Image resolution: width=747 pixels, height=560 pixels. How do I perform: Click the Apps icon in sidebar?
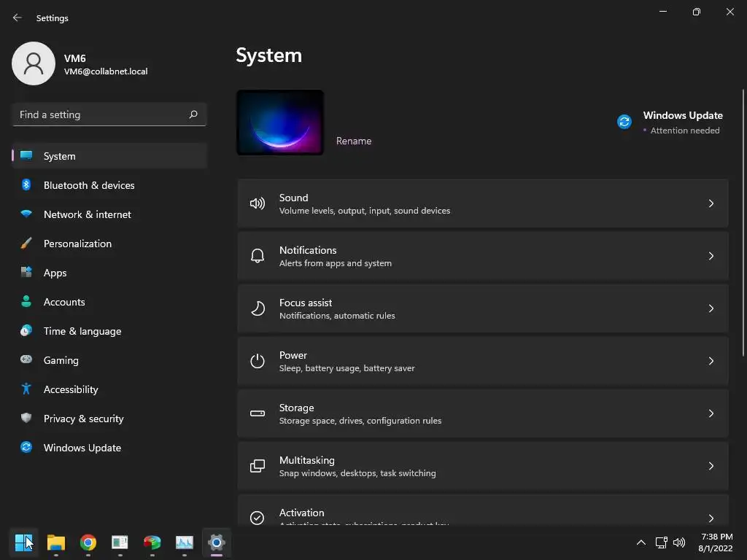[26, 273]
